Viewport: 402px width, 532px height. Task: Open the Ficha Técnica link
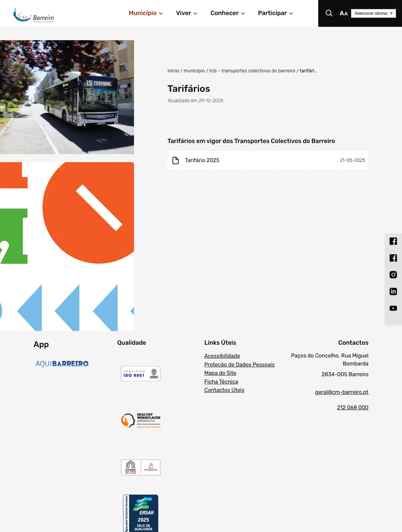point(221,382)
